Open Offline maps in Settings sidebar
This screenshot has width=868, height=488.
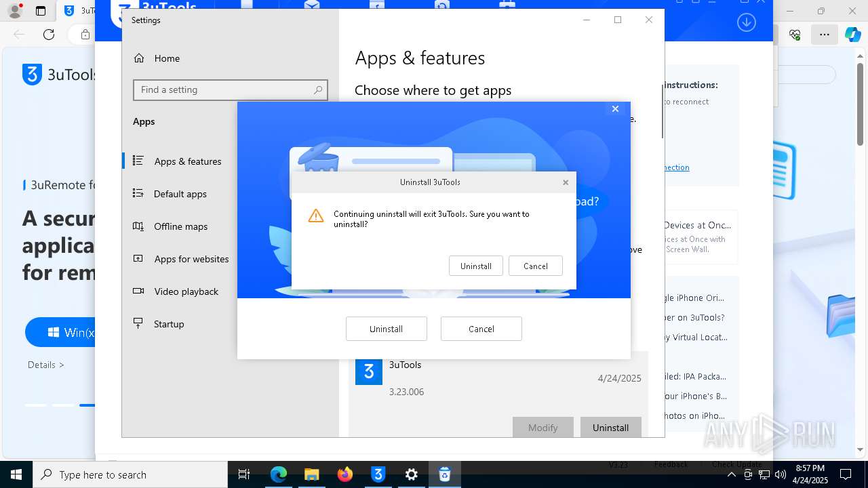(180, 226)
